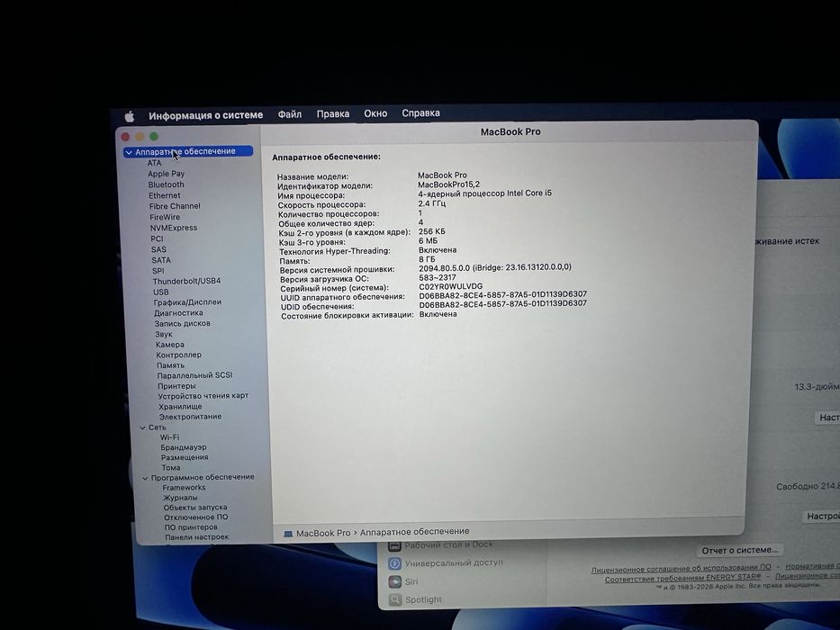Image resolution: width=840 pixels, height=630 pixels.
Task: Select Электропитание in the sidebar
Action: 190,417
